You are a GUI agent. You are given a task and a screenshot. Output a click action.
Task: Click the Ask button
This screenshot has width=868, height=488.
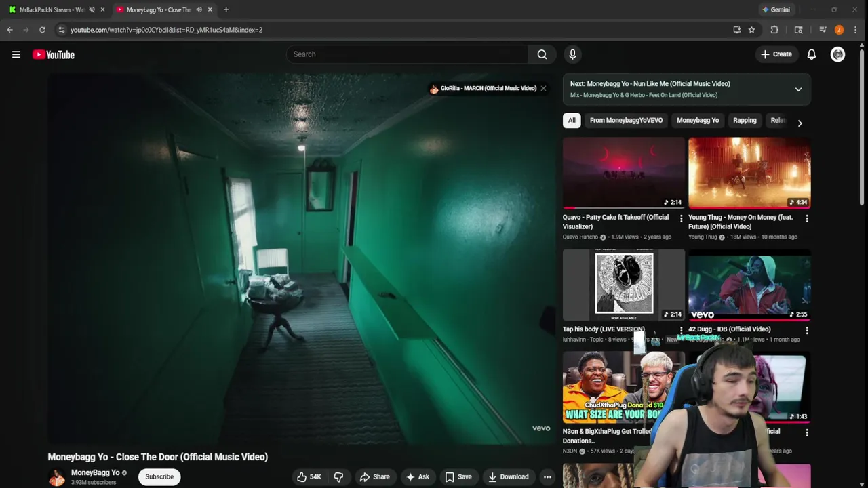pyautogui.click(x=418, y=477)
